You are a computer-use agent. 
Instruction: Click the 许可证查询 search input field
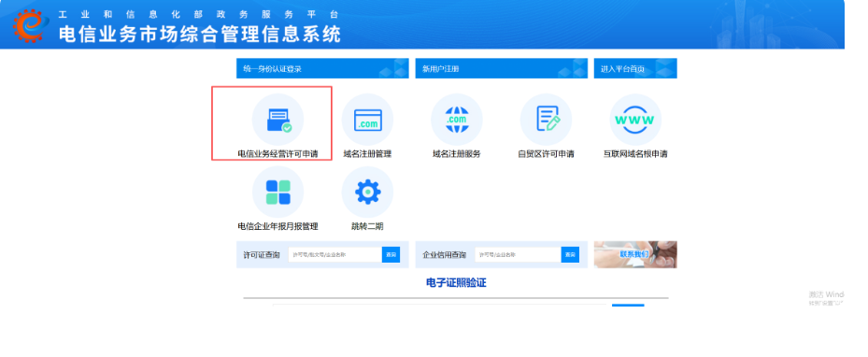(x=335, y=254)
